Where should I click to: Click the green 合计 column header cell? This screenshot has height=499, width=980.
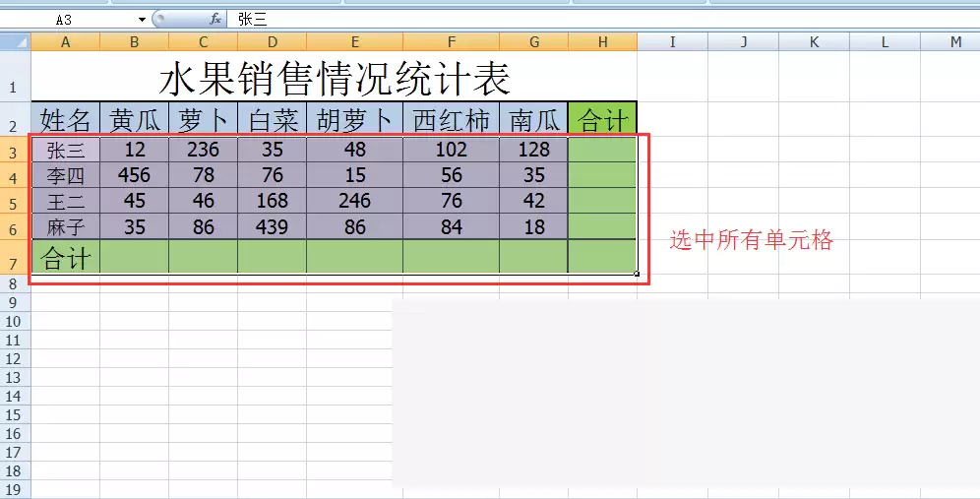click(602, 119)
